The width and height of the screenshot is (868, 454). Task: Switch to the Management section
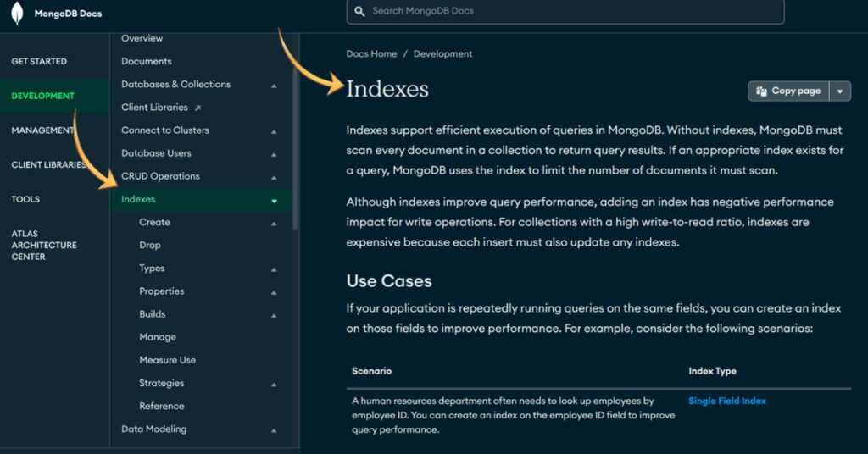(x=42, y=130)
